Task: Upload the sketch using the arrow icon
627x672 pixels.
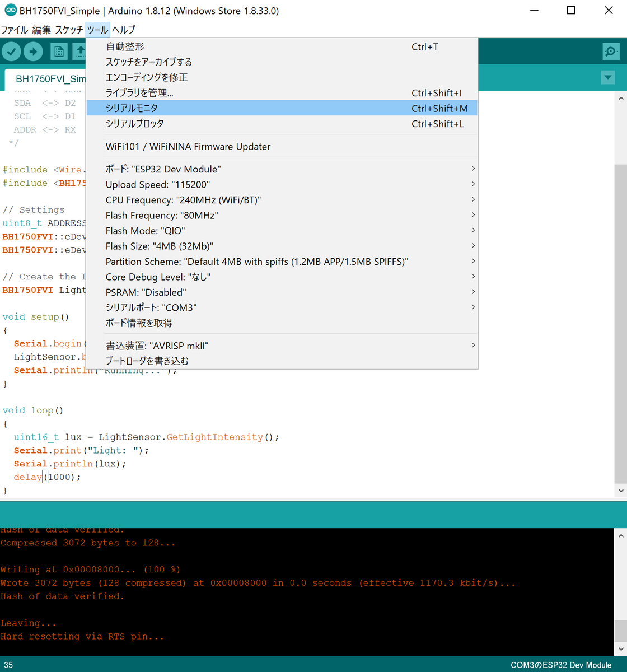Action: pos(33,51)
